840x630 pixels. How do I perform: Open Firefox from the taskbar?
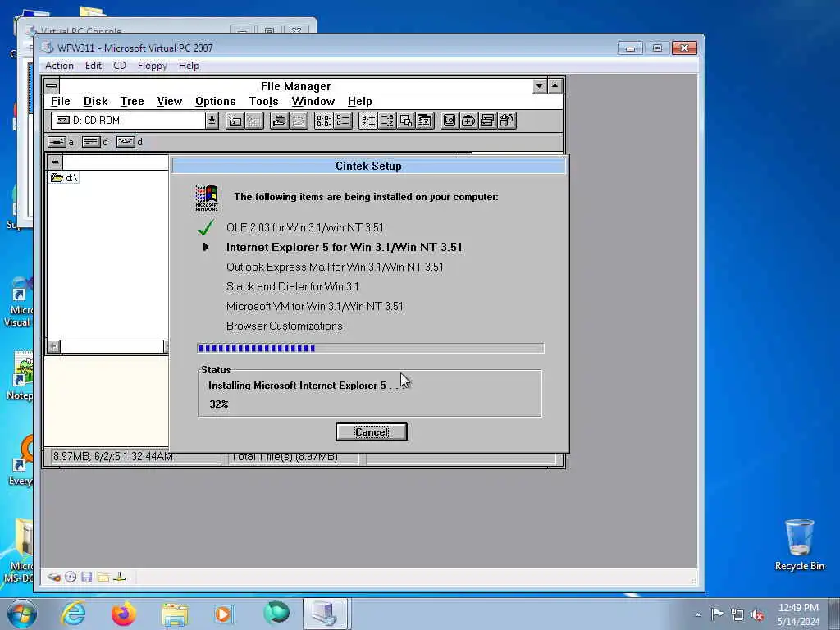[x=124, y=614]
